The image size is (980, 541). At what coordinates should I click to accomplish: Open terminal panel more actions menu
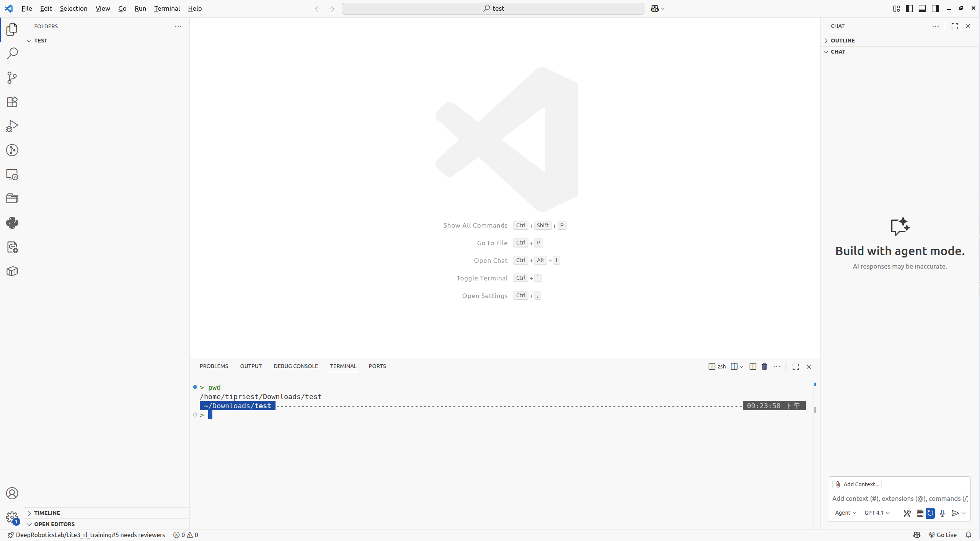pyautogui.click(x=776, y=367)
